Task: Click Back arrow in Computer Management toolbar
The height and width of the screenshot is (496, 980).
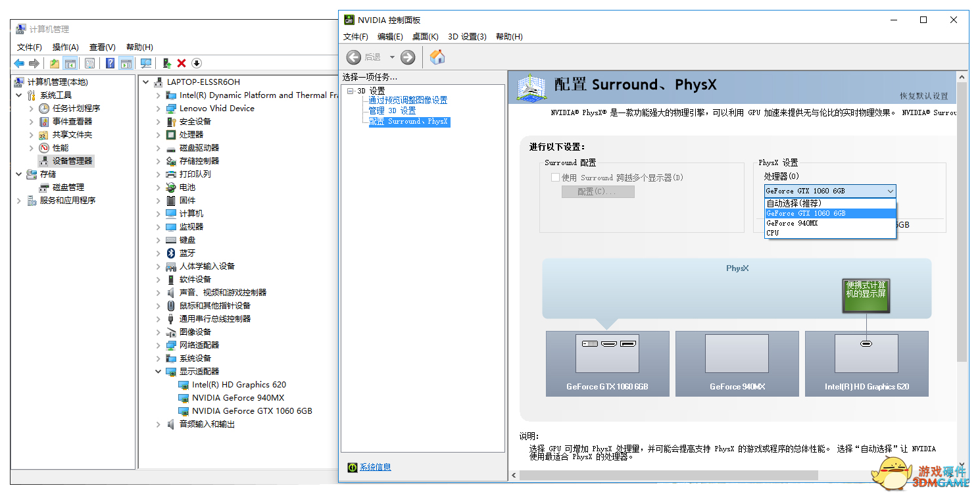Action: [x=19, y=63]
